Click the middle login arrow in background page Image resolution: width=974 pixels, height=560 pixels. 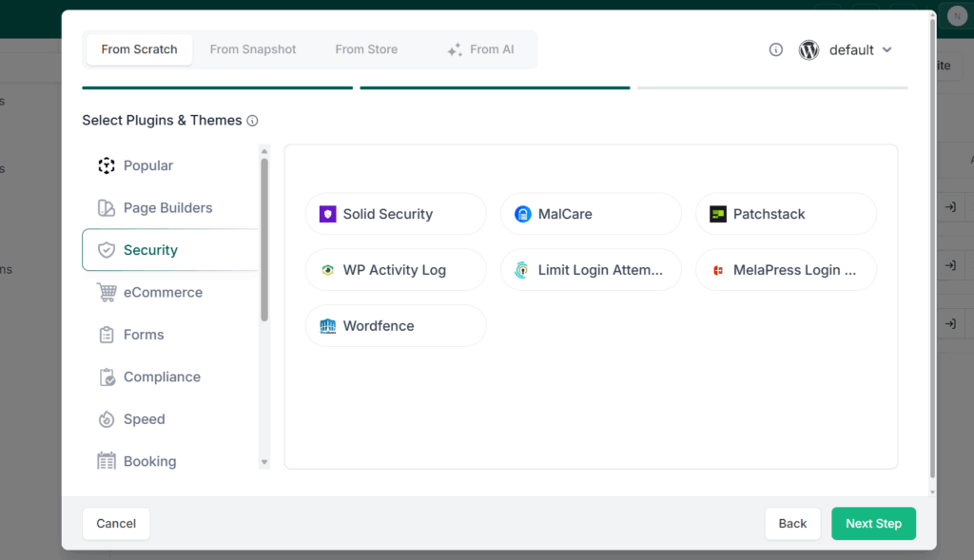950,265
